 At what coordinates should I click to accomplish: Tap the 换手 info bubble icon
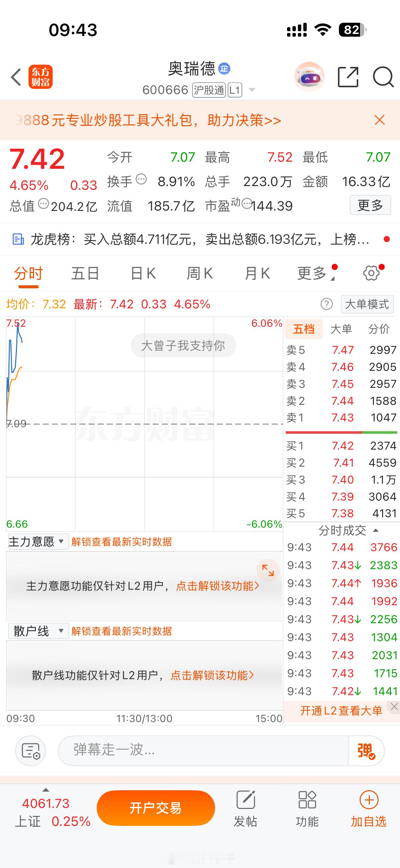(x=141, y=179)
